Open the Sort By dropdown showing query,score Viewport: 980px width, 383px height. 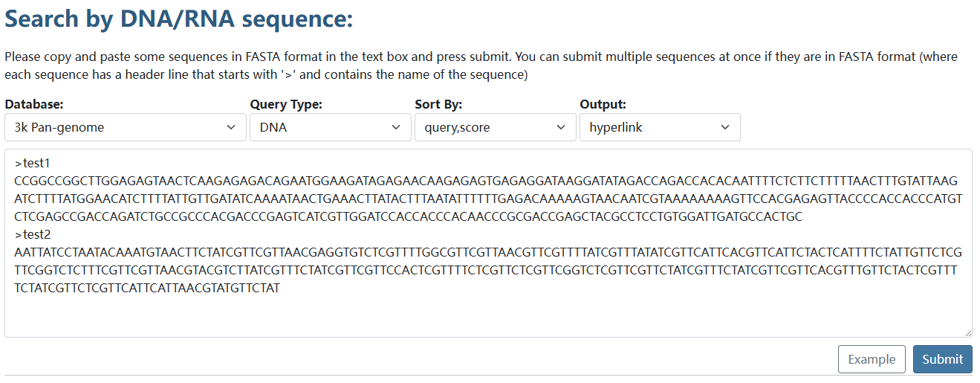pyautogui.click(x=495, y=127)
